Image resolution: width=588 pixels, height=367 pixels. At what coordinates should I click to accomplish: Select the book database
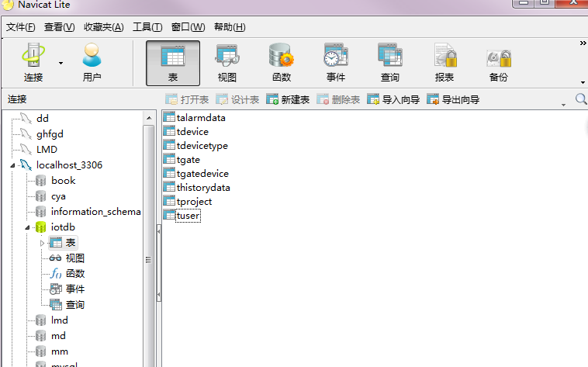63,181
